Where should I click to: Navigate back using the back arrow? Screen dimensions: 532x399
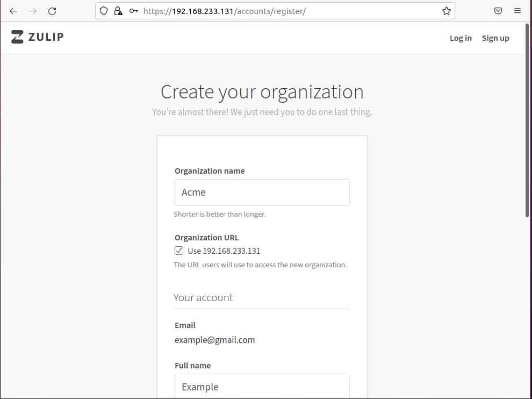(13, 11)
